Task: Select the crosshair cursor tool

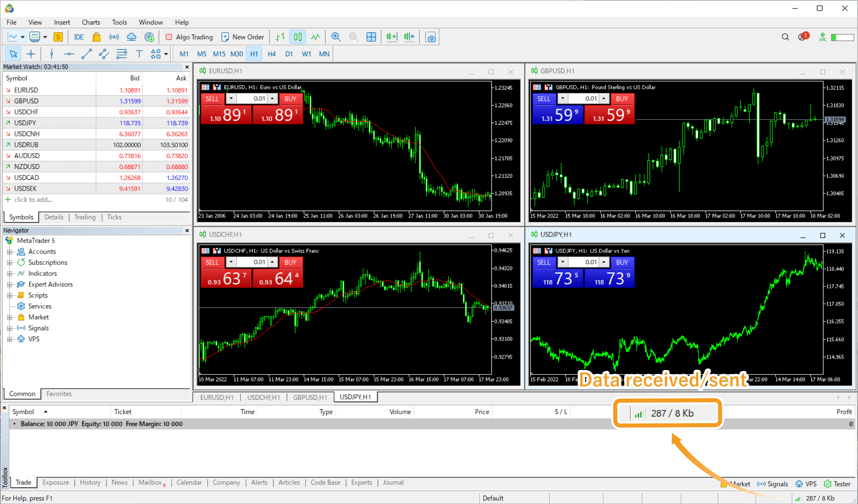Action: tap(31, 54)
